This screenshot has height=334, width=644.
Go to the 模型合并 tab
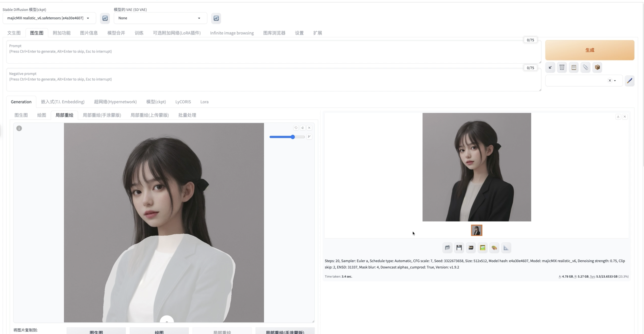point(116,33)
